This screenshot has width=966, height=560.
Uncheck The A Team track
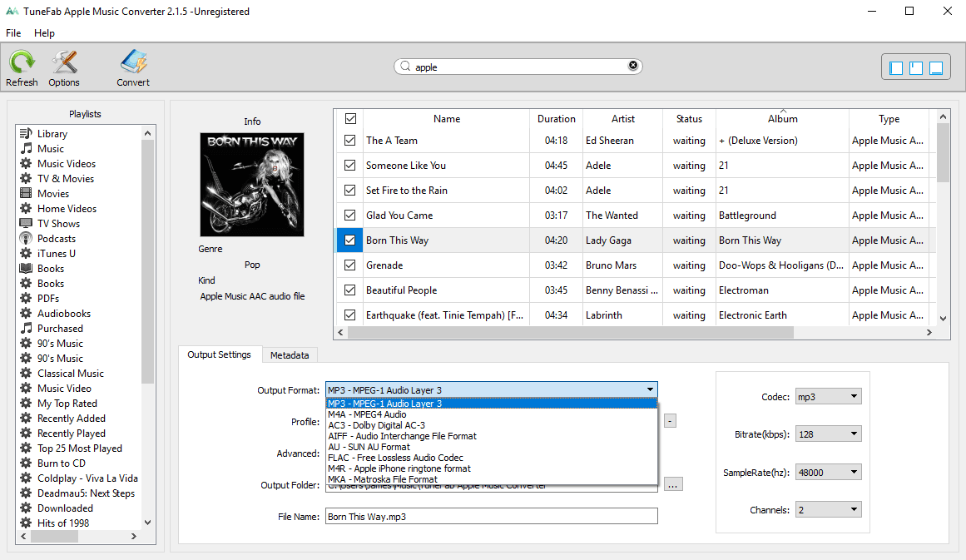[x=350, y=141]
